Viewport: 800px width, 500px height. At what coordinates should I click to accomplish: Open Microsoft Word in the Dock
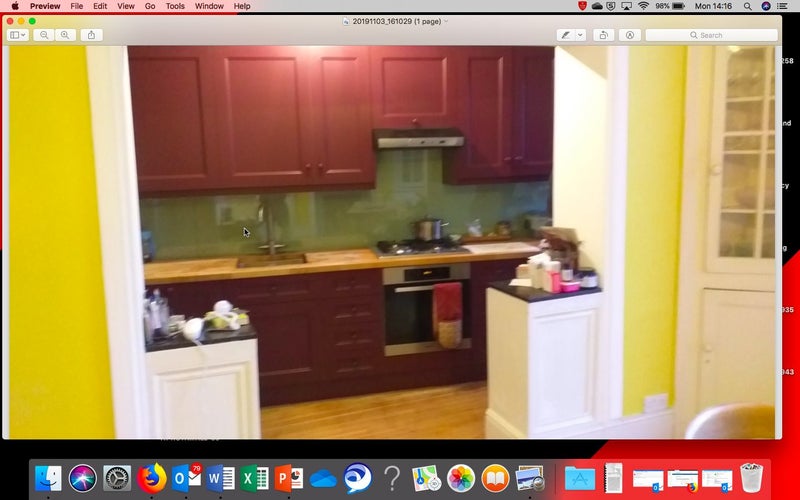pos(221,478)
